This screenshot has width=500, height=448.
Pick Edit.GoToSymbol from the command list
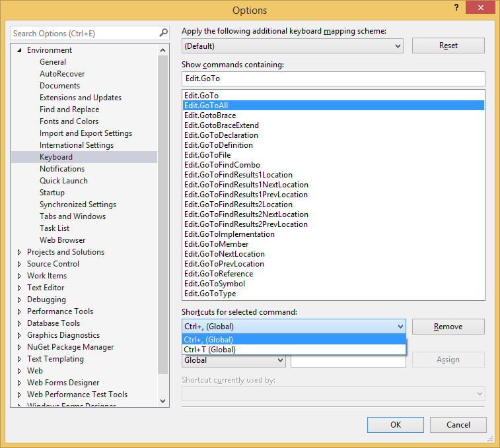(215, 284)
